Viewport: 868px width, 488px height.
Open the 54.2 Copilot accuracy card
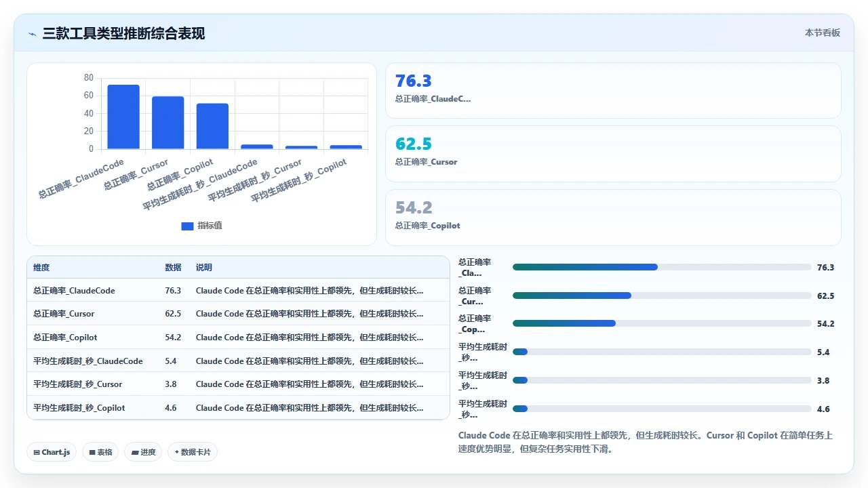pyautogui.click(x=613, y=217)
